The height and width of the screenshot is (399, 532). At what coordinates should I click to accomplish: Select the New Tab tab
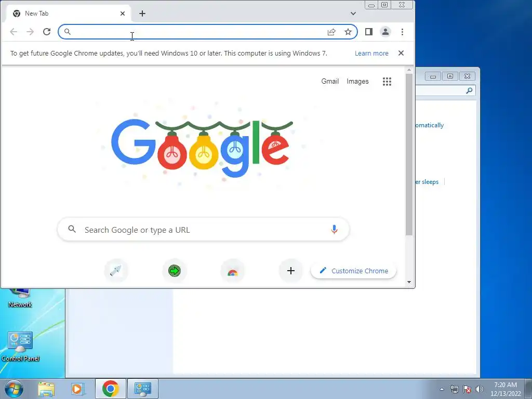(x=68, y=14)
